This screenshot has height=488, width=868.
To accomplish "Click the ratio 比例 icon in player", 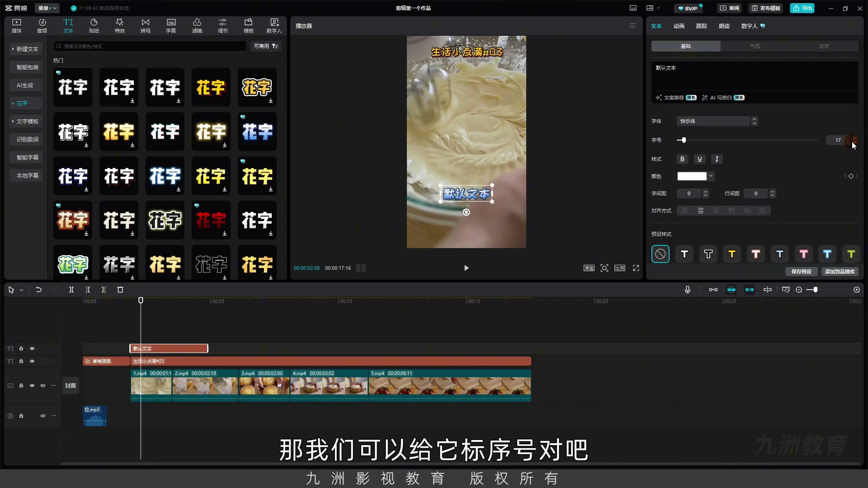I will tap(620, 268).
